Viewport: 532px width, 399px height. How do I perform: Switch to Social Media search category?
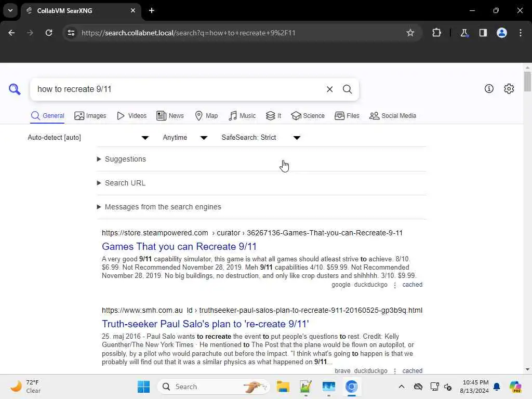click(x=393, y=116)
